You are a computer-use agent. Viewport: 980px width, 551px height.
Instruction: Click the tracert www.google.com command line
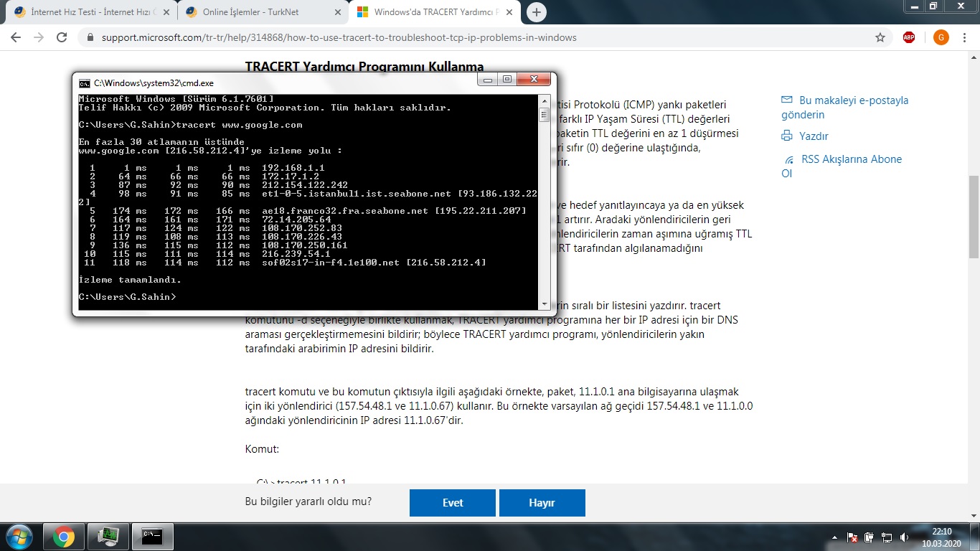point(190,125)
